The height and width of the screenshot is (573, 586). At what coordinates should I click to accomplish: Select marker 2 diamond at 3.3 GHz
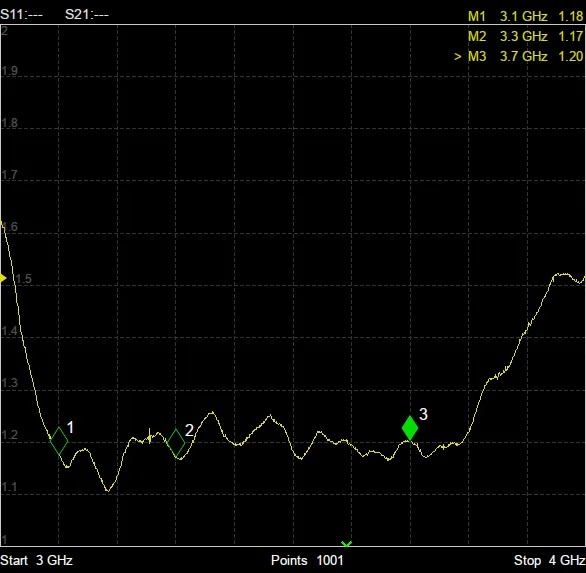coord(176,443)
